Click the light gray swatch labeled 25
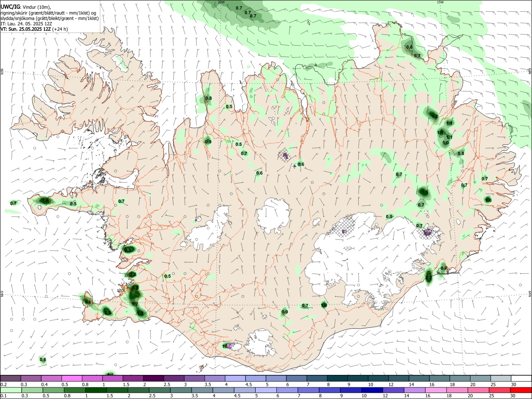 pos(500,379)
